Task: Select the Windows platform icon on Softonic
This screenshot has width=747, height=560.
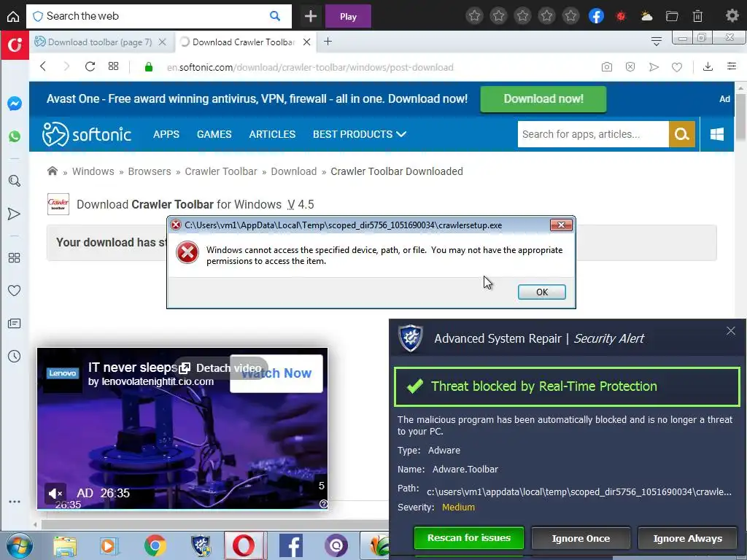Action: point(717,134)
